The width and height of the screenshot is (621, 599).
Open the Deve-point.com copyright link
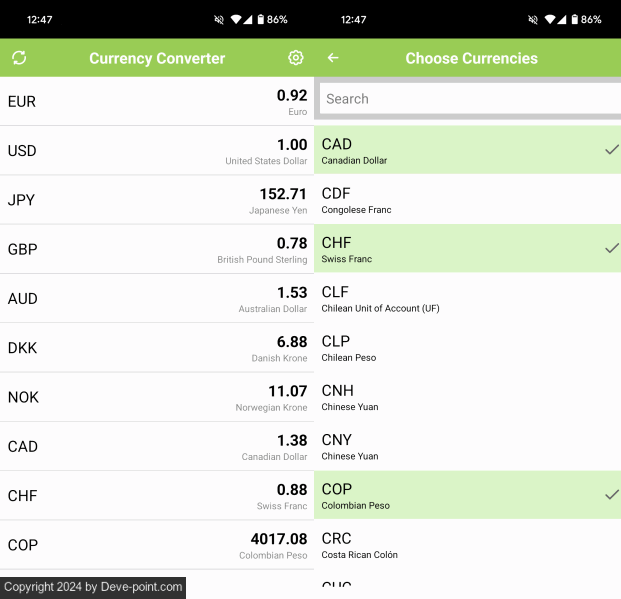click(x=93, y=587)
